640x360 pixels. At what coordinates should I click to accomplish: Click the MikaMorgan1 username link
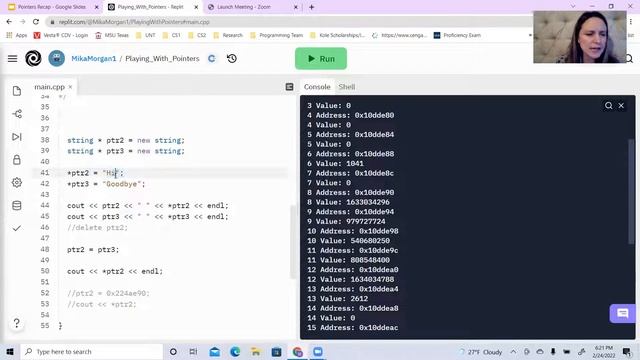93,59
